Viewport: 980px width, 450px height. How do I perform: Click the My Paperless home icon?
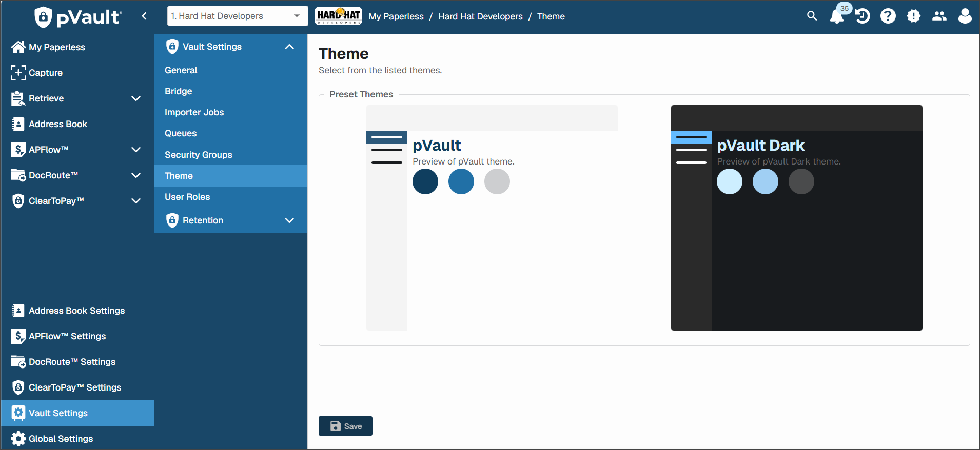pyautogui.click(x=18, y=47)
